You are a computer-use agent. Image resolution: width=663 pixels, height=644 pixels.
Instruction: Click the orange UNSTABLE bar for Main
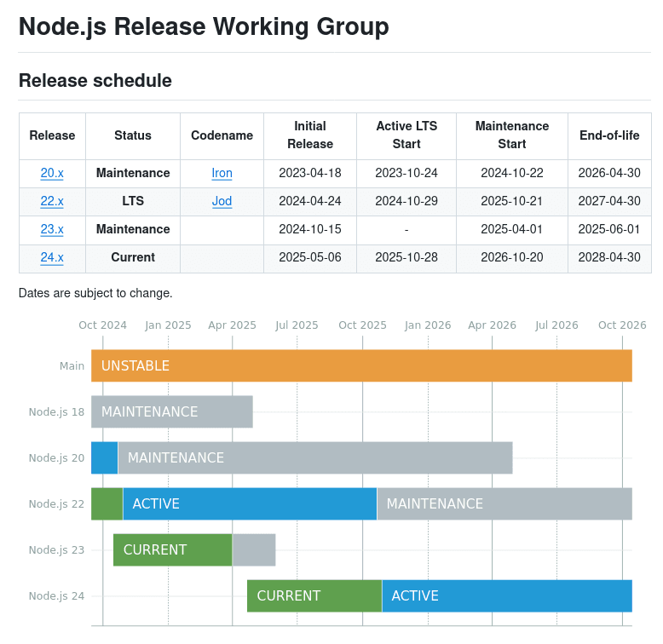pyautogui.click(x=361, y=366)
